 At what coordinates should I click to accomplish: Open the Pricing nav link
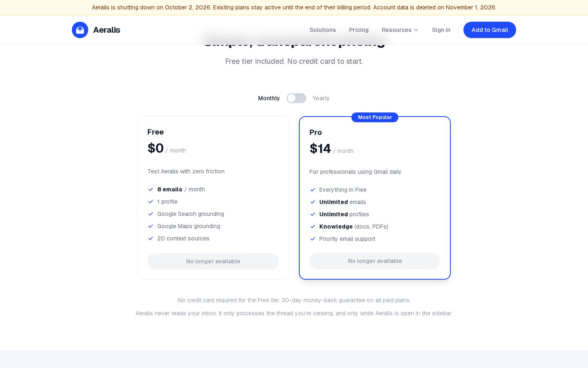pyautogui.click(x=359, y=30)
